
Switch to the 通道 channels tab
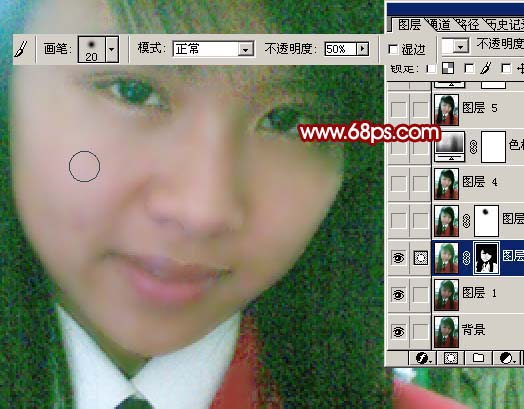coord(439,25)
